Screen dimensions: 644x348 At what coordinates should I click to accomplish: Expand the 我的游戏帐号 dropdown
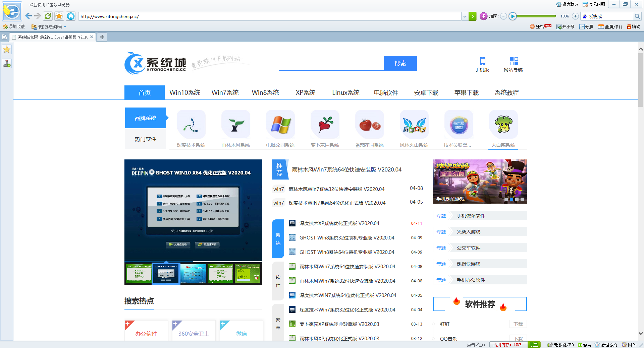coord(65,27)
